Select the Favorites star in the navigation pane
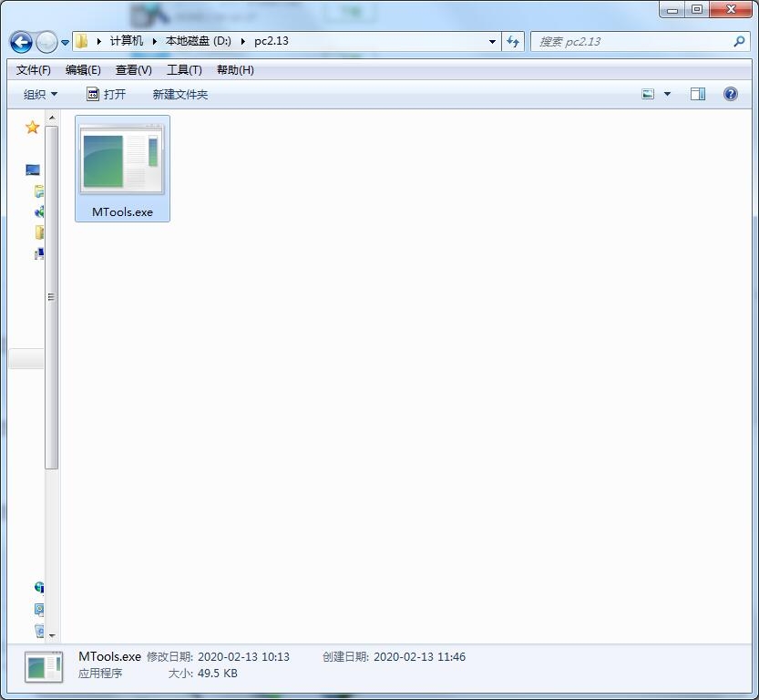This screenshot has height=700, width=759. tap(33, 128)
